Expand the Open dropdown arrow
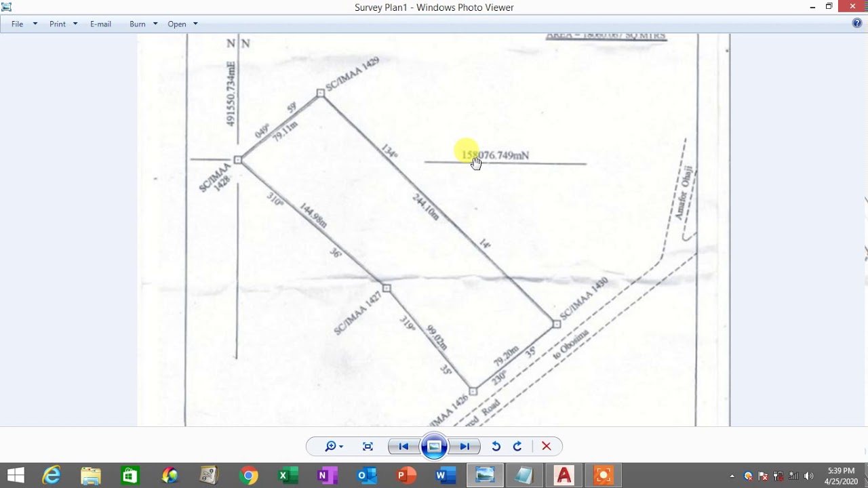 pyautogui.click(x=195, y=24)
